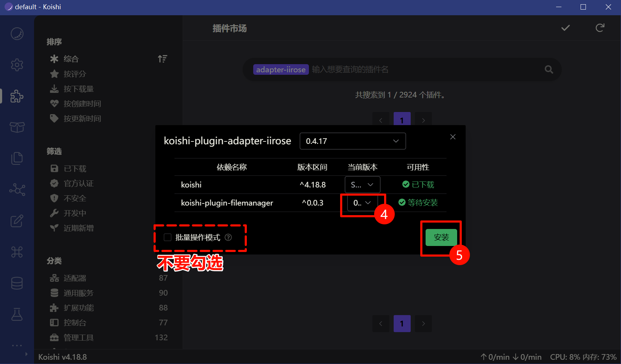
Task: Click the green 安装 button
Action: (441, 237)
